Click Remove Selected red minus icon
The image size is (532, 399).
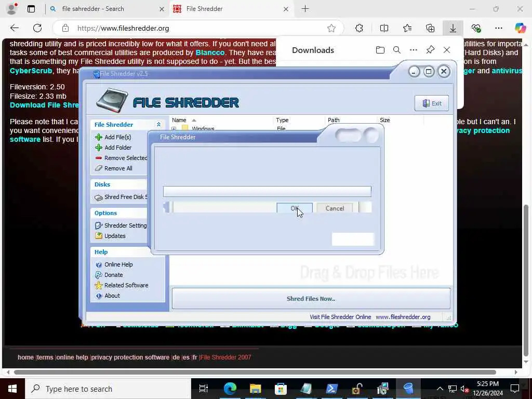[x=99, y=158]
